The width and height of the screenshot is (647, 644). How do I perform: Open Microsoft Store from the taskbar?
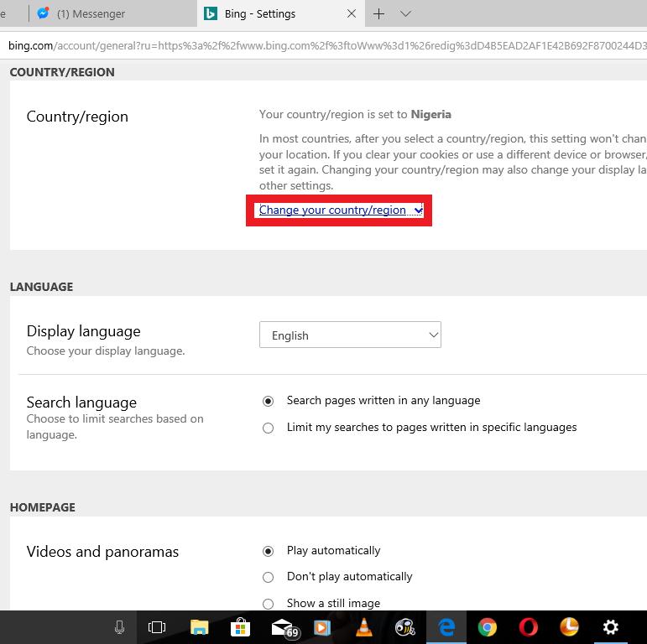click(x=240, y=627)
